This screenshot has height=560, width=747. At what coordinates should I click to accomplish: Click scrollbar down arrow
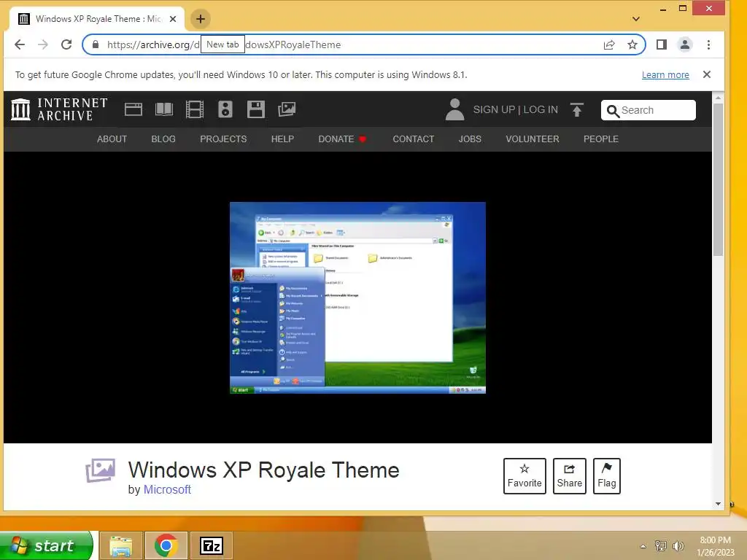(x=718, y=504)
